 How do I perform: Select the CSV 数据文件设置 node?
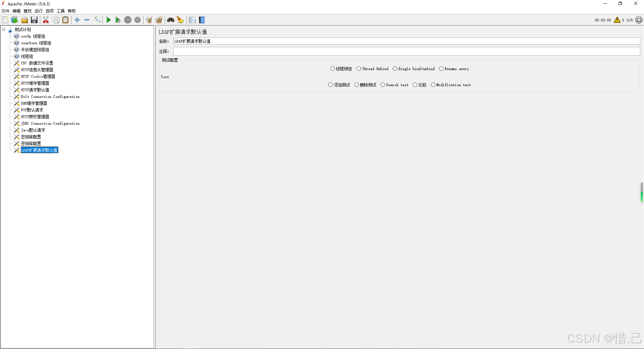(x=37, y=63)
